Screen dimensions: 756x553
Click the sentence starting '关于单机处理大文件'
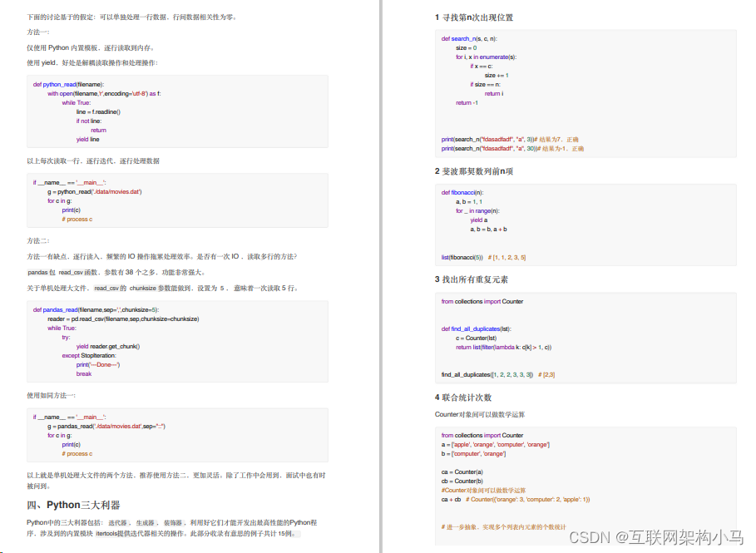click(163, 289)
